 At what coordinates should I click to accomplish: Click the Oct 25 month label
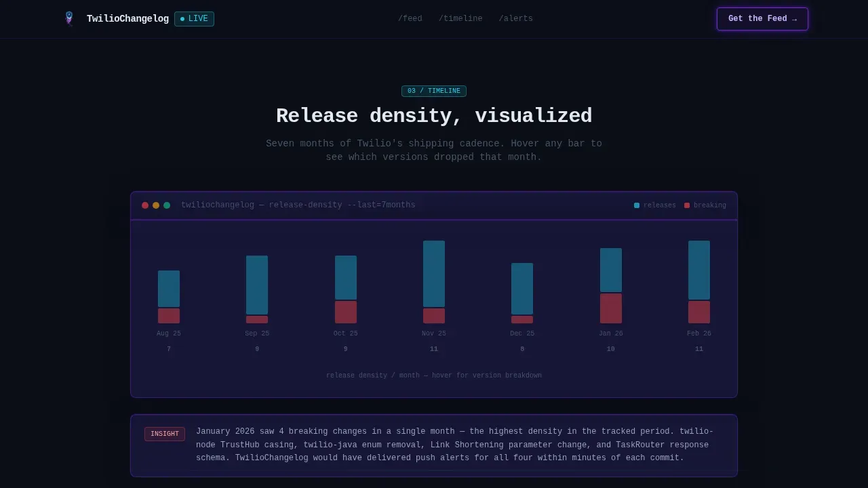click(x=346, y=333)
